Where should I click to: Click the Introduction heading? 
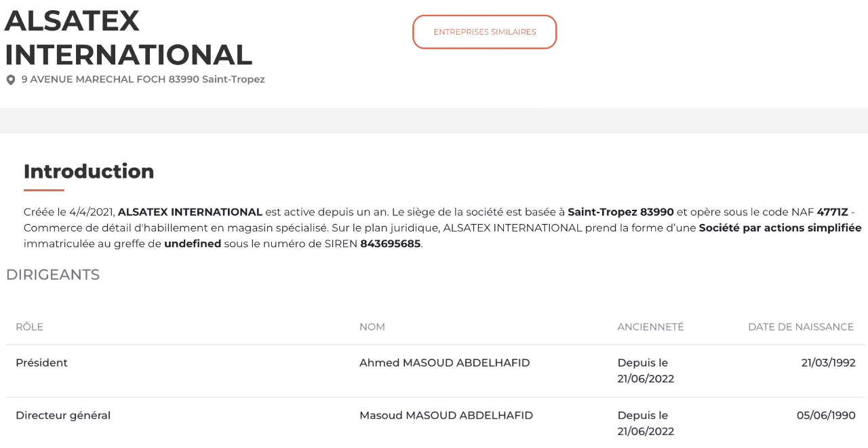click(x=89, y=171)
